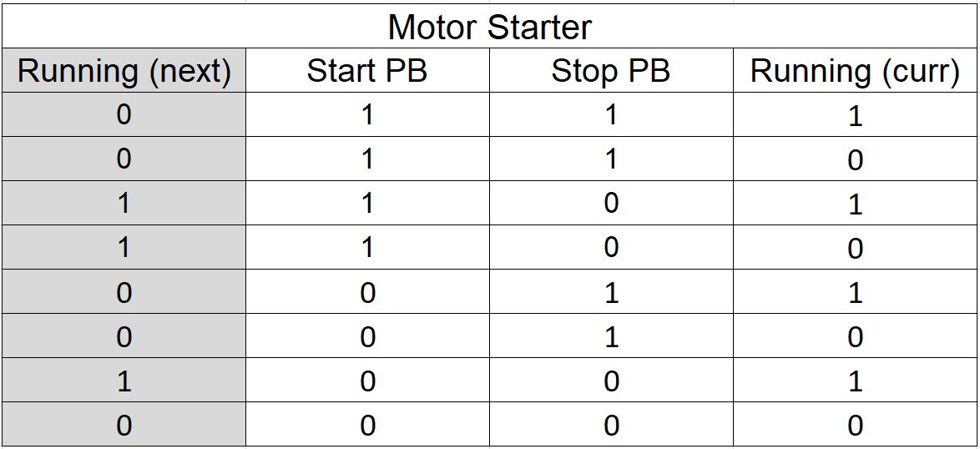The height and width of the screenshot is (449, 980).
Task: Click seventh row Running (next) cell 1
Action: point(124,381)
